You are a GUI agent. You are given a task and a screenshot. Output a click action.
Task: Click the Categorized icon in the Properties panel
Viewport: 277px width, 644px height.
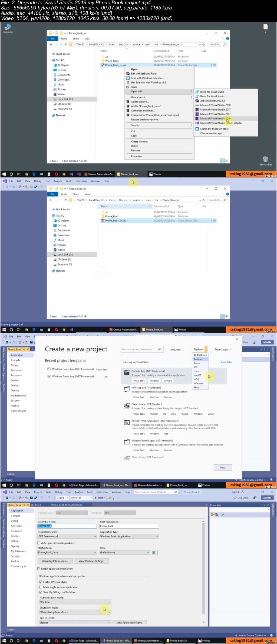coord(212,515)
